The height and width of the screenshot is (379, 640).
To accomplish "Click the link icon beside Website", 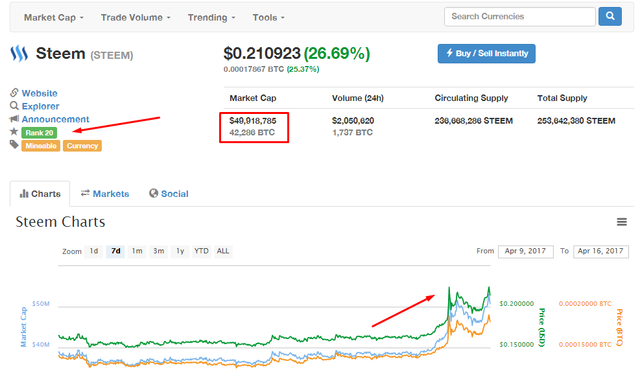I will point(14,93).
